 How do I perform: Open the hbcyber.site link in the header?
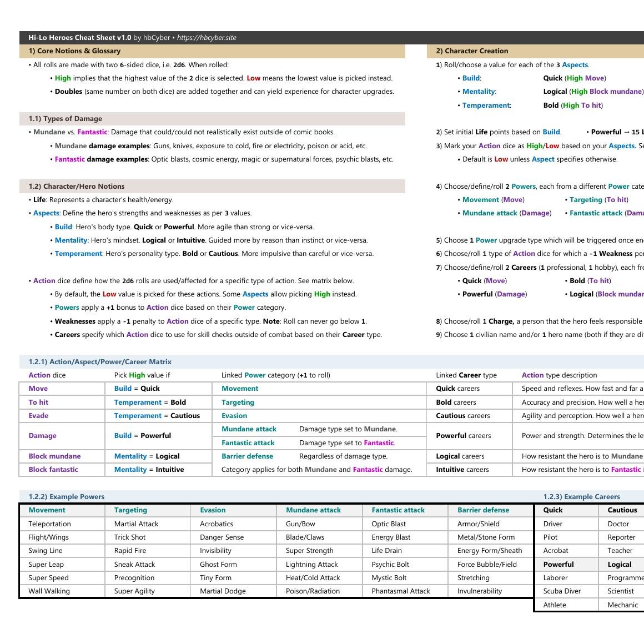pyautogui.click(x=207, y=38)
